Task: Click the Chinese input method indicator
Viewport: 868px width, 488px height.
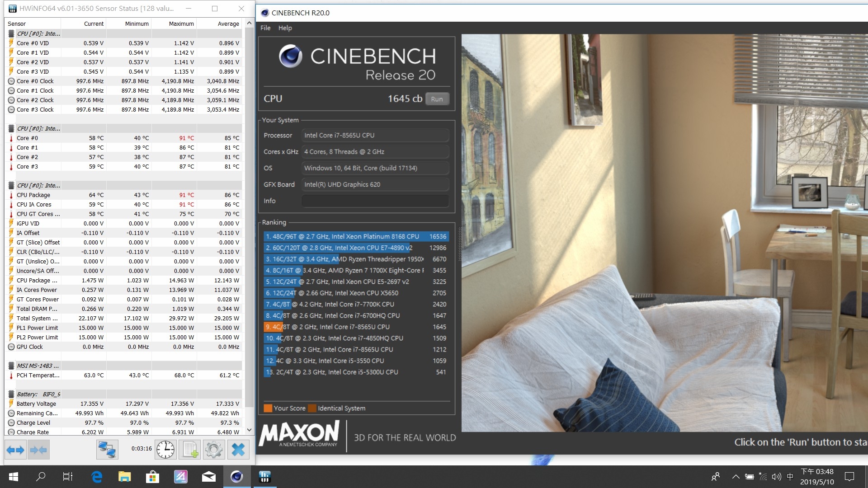Action: pyautogui.click(x=790, y=477)
